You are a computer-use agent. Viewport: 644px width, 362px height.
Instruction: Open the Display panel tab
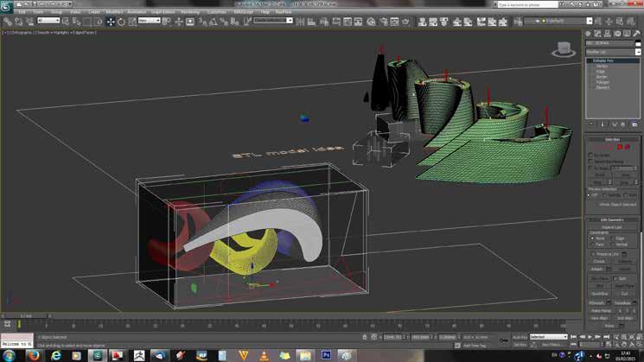coord(627,34)
